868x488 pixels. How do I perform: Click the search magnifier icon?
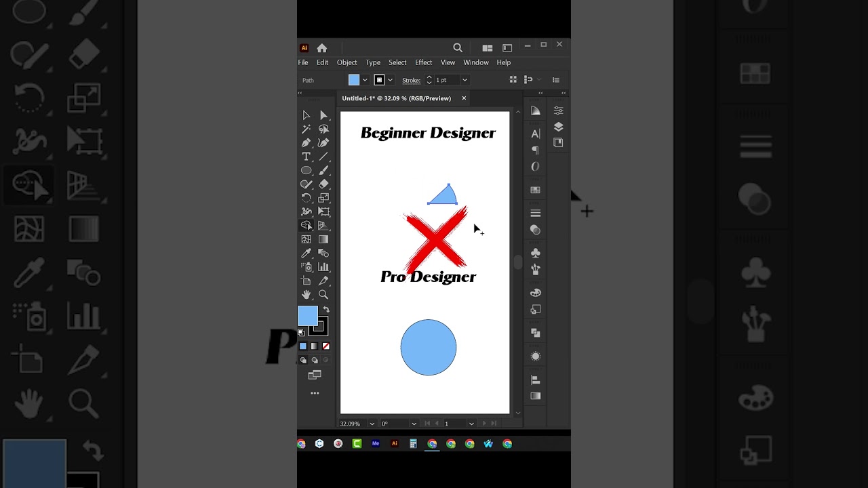(x=458, y=48)
